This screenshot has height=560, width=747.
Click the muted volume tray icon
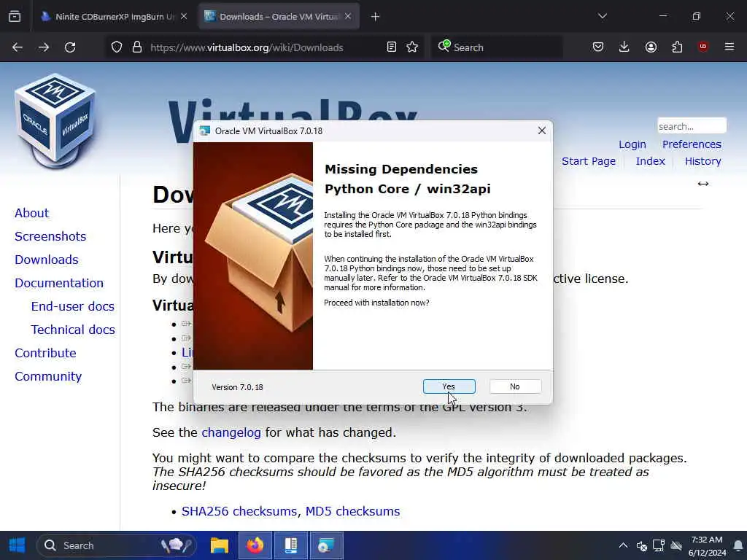[x=641, y=545]
